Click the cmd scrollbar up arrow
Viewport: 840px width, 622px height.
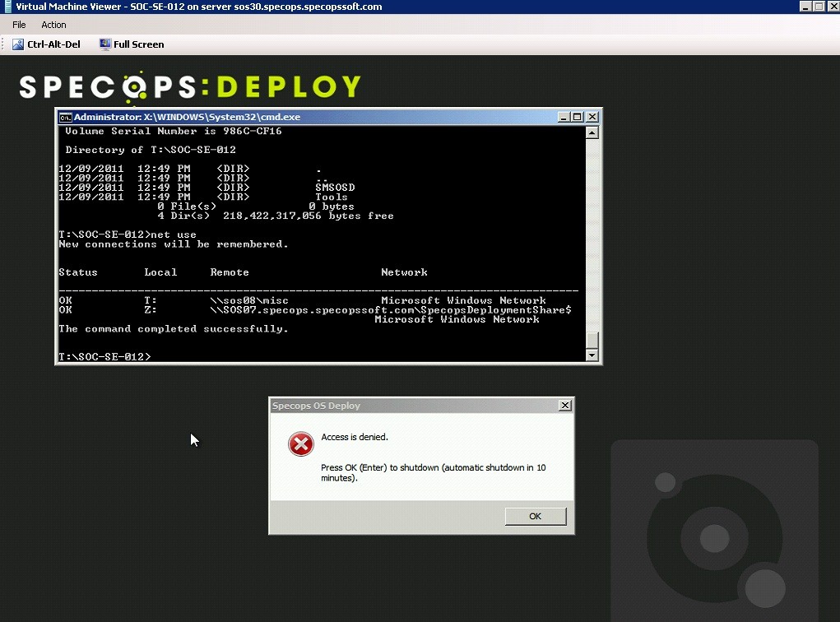click(592, 132)
